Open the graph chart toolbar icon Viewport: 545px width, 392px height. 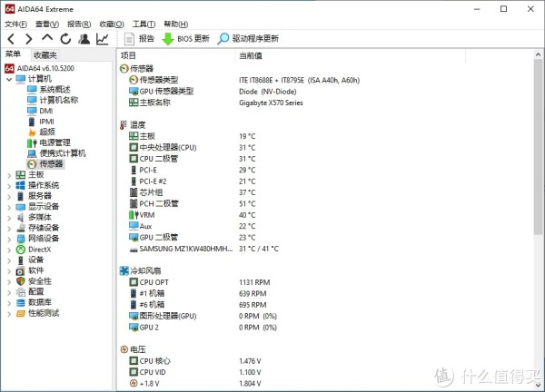pyautogui.click(x=102, y=39)
